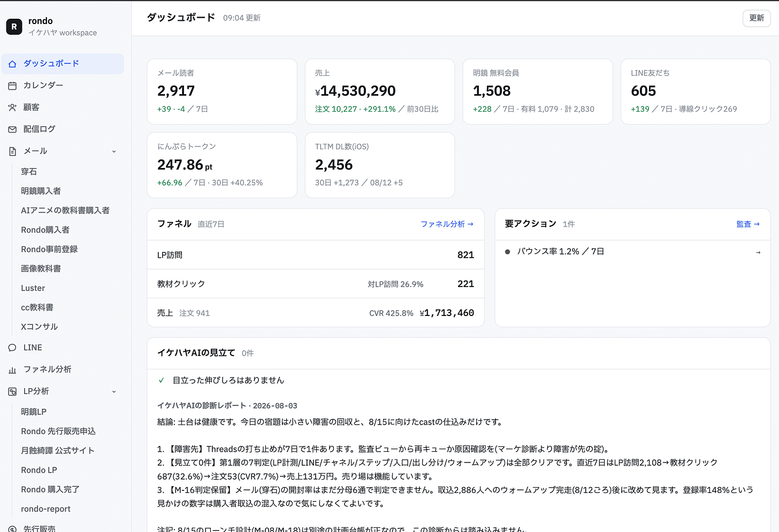Click the rondo workspace logo icon
The width and height of the screenshot is (779, 532).
14,26
